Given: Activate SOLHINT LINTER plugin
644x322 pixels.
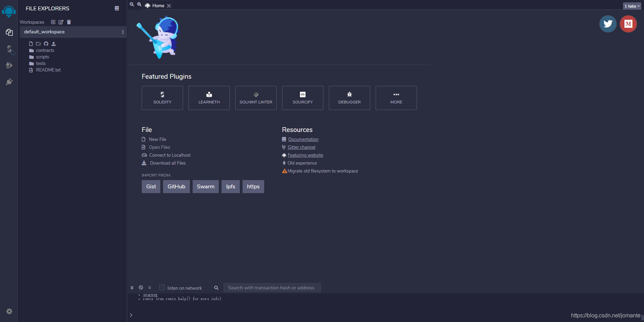Looking at the screenshot, I should [256, 98].
